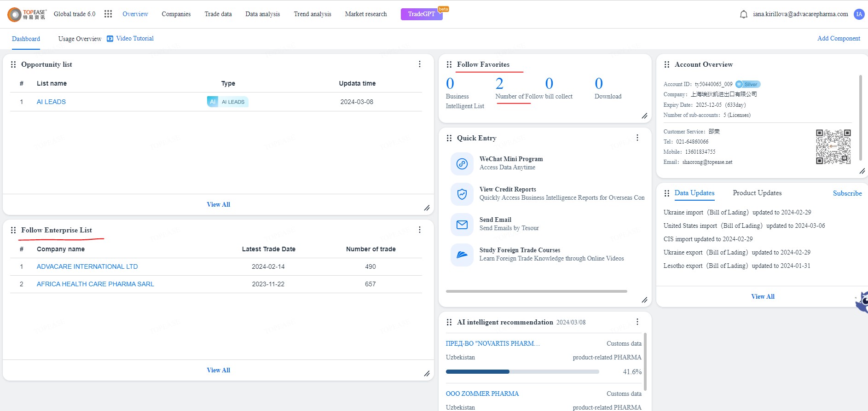The width and height of the screenshot is (868, 411).
Task: Switch to Usage Overview tab
Action: pos(80,39)
